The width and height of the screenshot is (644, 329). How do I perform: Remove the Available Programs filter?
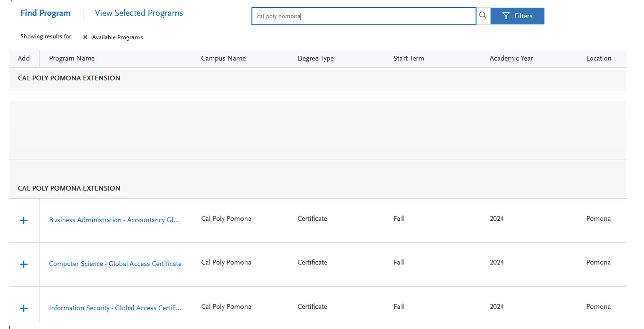(85, 37)
